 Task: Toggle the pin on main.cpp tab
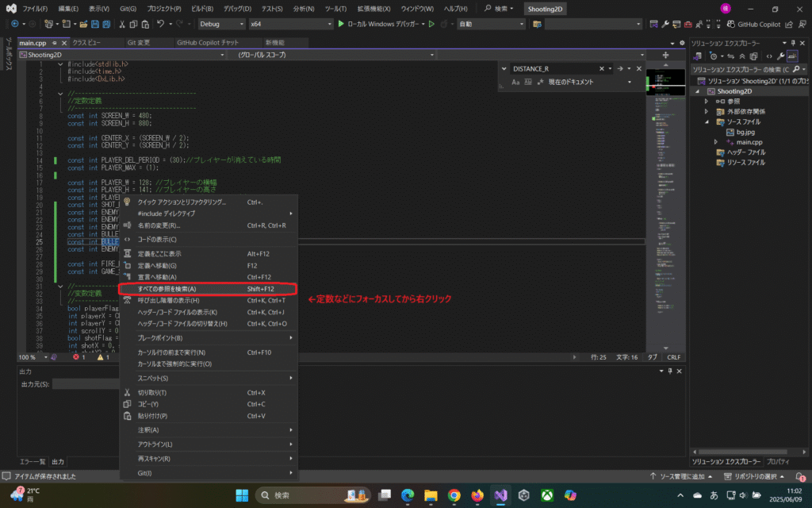(x=55, y=43)
